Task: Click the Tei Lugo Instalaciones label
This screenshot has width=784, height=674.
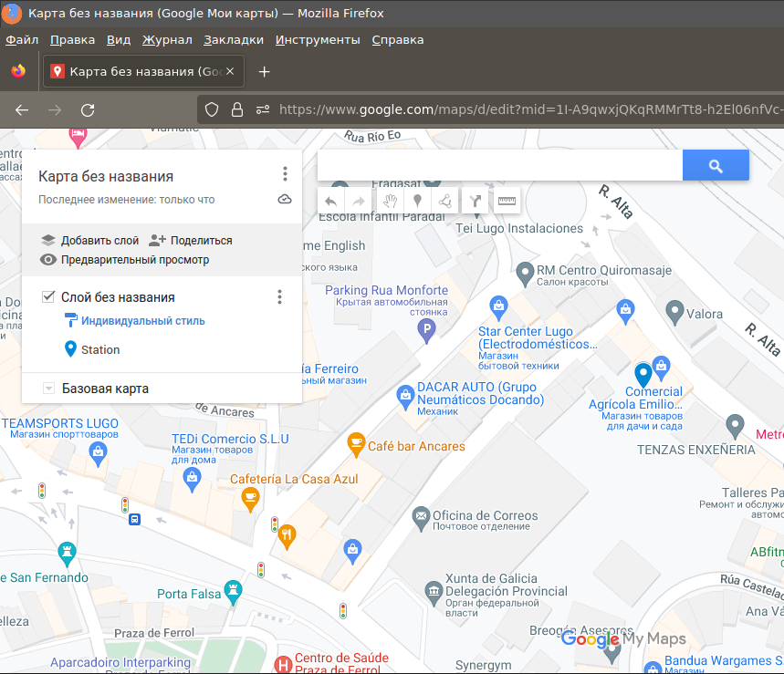Action: coord(519,228)
